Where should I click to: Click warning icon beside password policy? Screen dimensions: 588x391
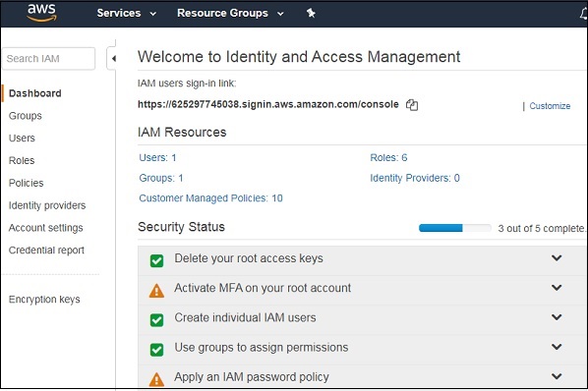click(x=156, y=379)
